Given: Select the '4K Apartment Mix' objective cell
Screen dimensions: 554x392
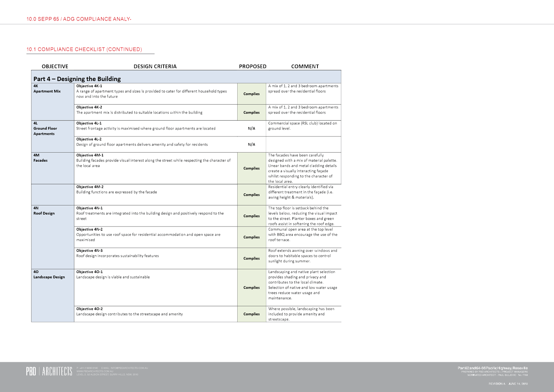Looking at the screenshot, I should click(53, 102).
